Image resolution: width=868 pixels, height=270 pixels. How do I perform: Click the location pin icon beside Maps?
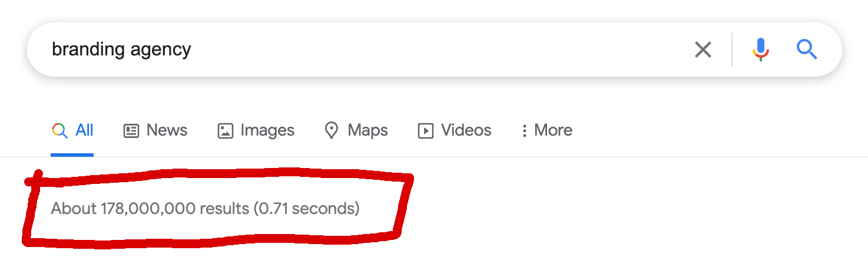(x=332, y=130)
